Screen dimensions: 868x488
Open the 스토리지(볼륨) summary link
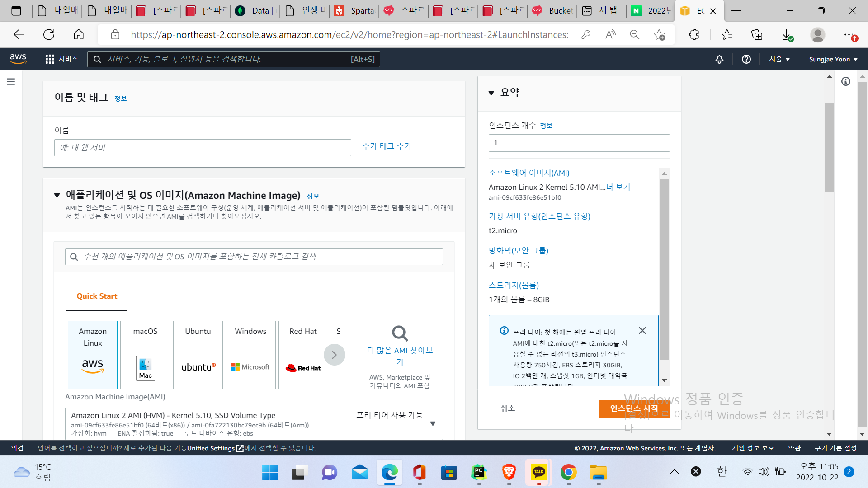[514, 285]
